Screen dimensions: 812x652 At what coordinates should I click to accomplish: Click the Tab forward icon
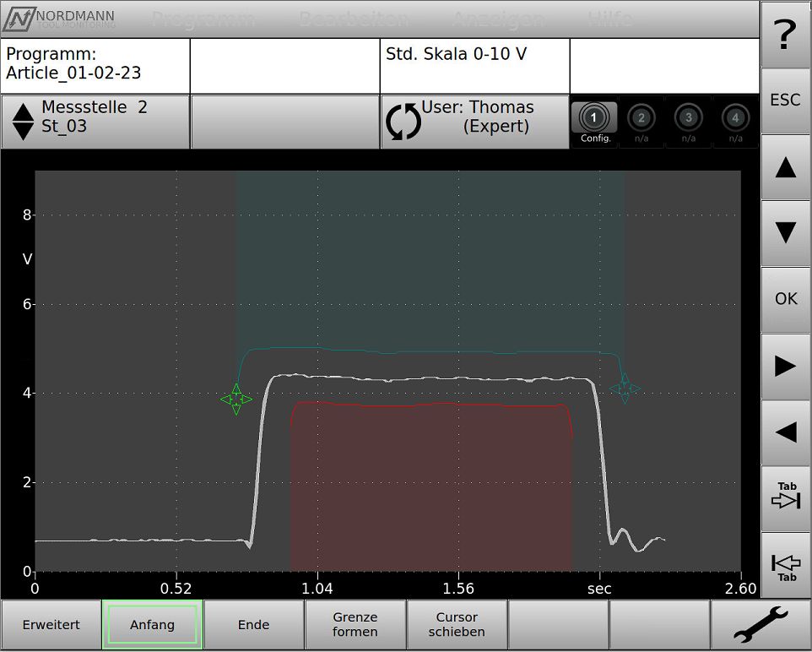[785, 498]
